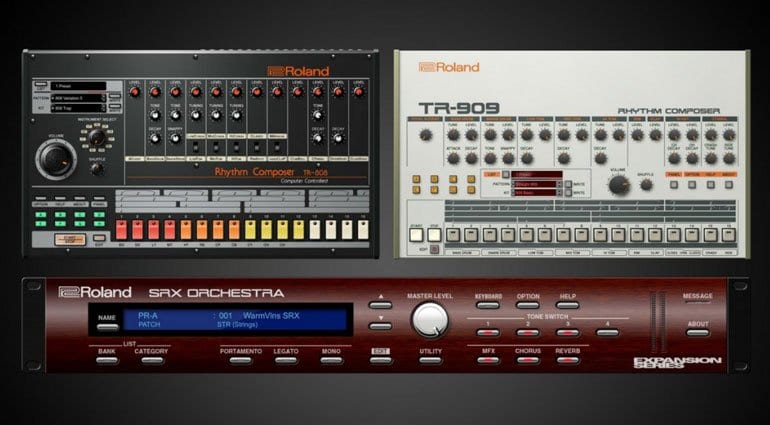The height and width of the screenshot is (425, 770).
Task: Click the TR-808 Instrument Select rotary knob
Action: pos(97,138)
